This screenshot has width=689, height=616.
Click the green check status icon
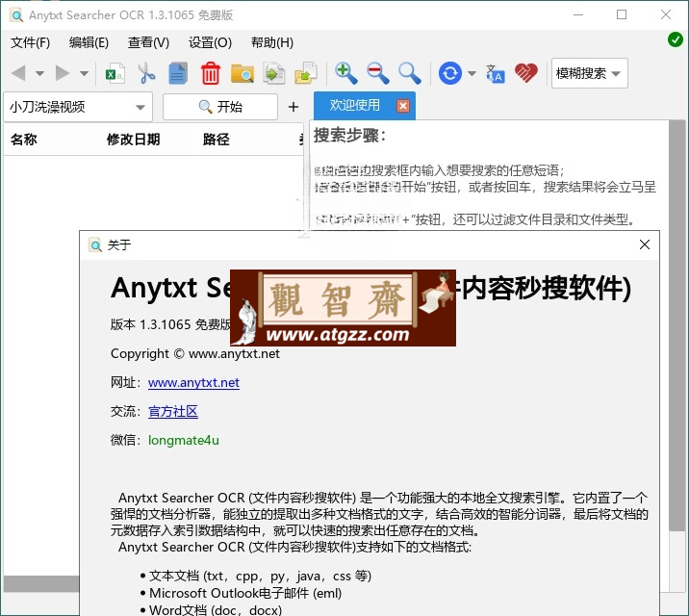click(675, 39)
